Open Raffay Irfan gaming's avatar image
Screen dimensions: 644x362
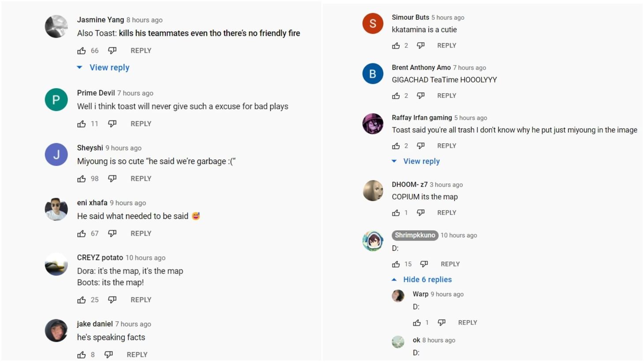coord(373,124)
